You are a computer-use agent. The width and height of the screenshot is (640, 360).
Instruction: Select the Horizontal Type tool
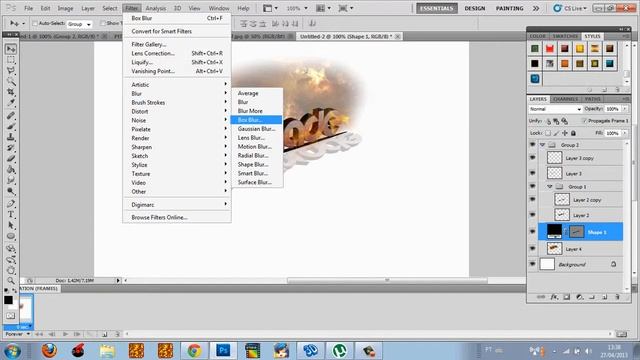click(11, 214)
